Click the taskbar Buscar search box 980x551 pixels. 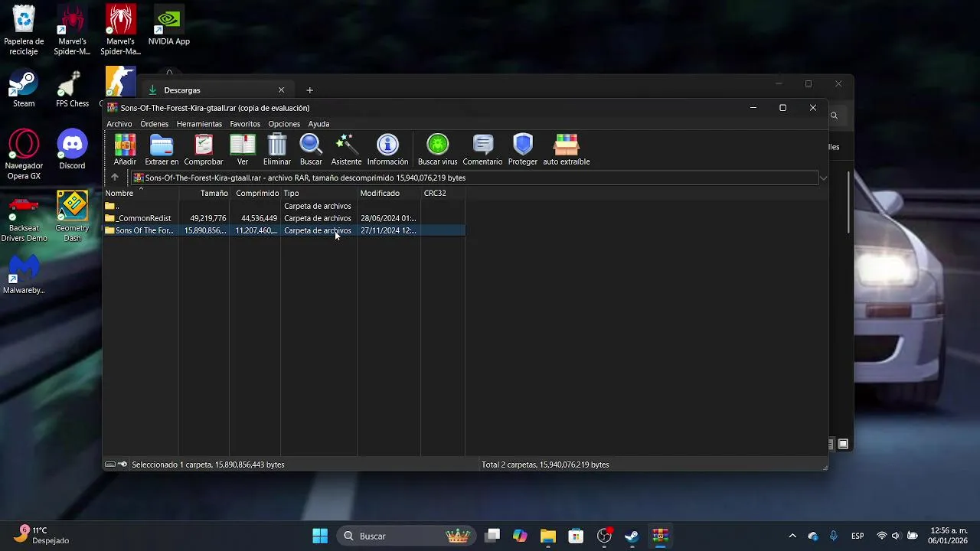[406, 536]
